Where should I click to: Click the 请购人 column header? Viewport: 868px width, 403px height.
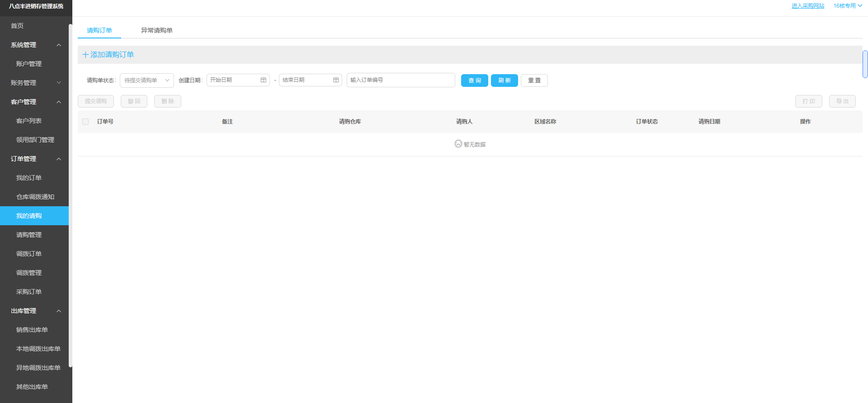464,122
